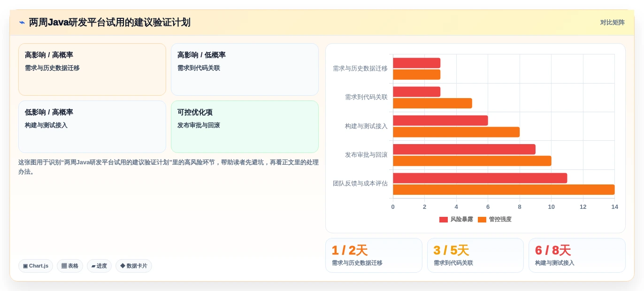The height and width of the screenshot is (291, 644).
Task: Click red bar for 需求到代码关联
Action: click(x=417, y=92)
